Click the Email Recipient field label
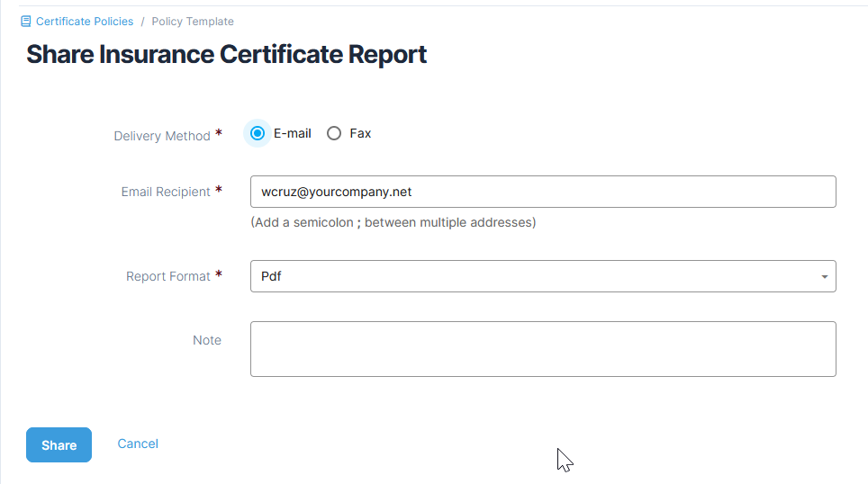 (166, 192)
